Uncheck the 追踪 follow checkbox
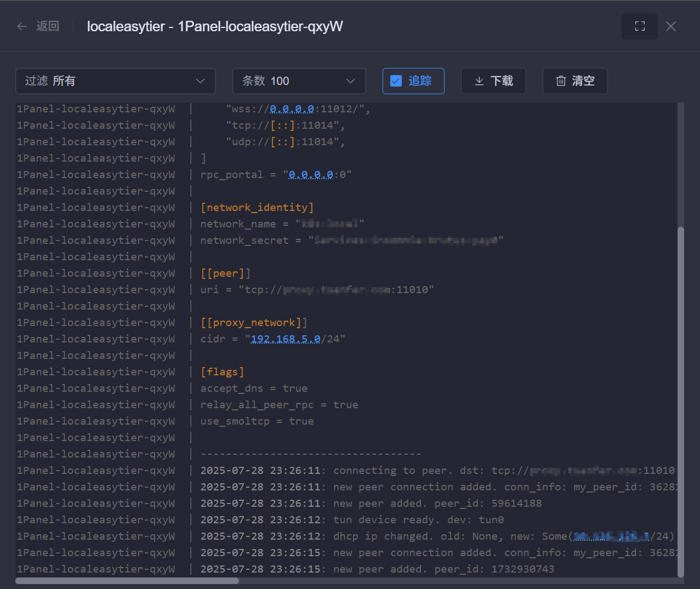Image resolution: width=700 pixels, height=589 pixels. [x=396, y=81]
